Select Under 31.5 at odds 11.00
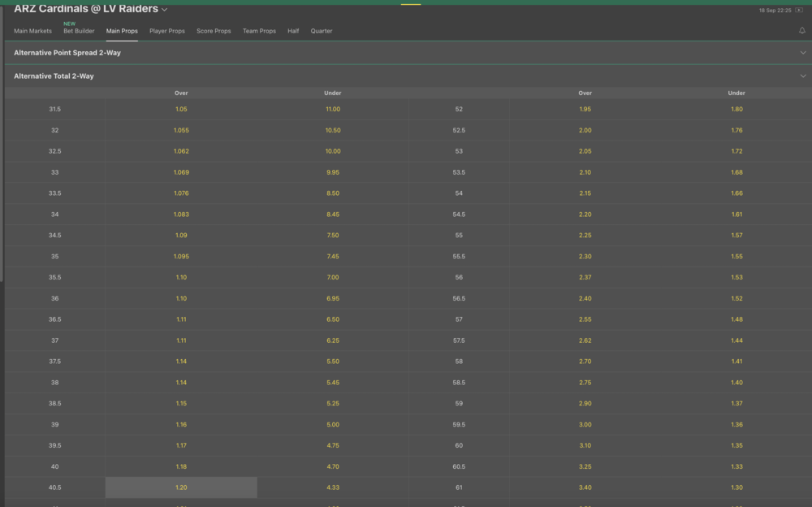This screenshot has width=812, height=507. [x=333, y=109]
